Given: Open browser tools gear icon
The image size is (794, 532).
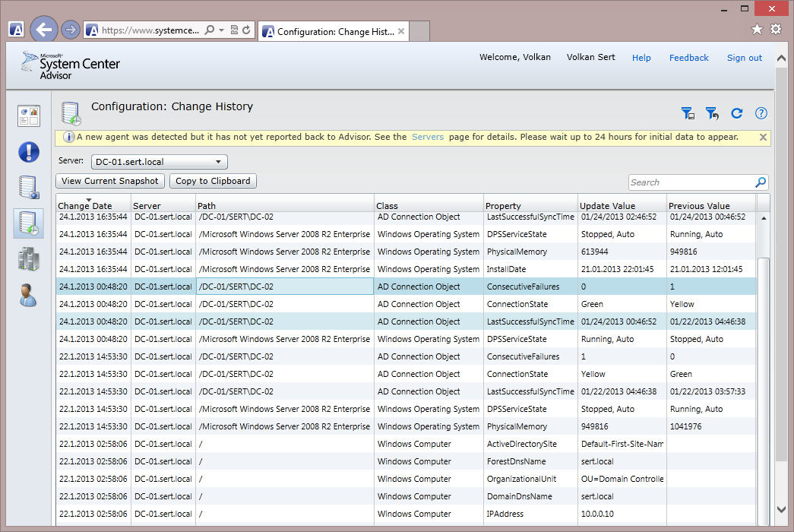Looking at the screenshot, I should (x=776, y=30).
